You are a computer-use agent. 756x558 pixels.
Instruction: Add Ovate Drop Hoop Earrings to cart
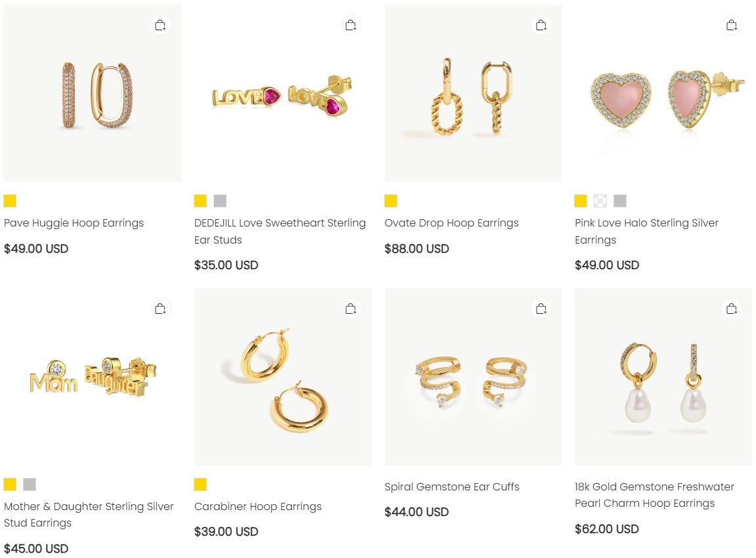pyautogui.click(x=541, y=24)
